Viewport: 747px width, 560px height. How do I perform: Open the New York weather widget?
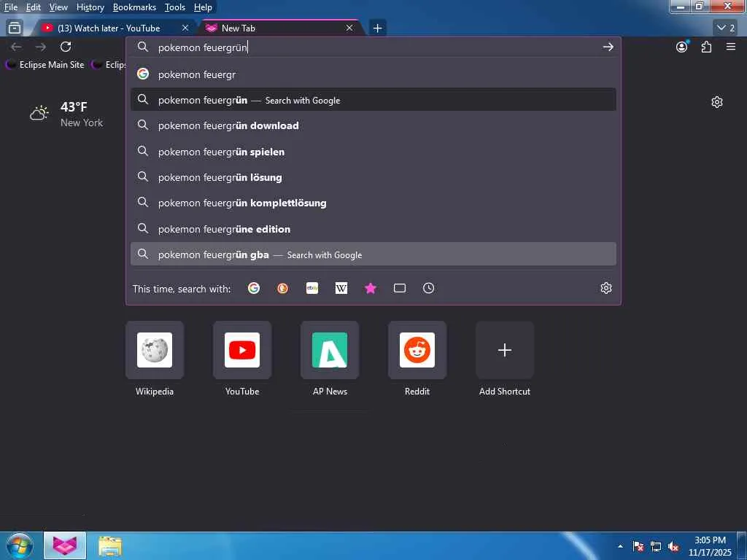click(66, 114)
